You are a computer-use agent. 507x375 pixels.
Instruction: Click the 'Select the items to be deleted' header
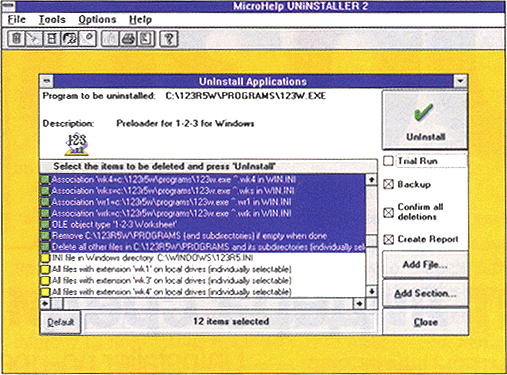pyautogui.click(x=164, y=166)
